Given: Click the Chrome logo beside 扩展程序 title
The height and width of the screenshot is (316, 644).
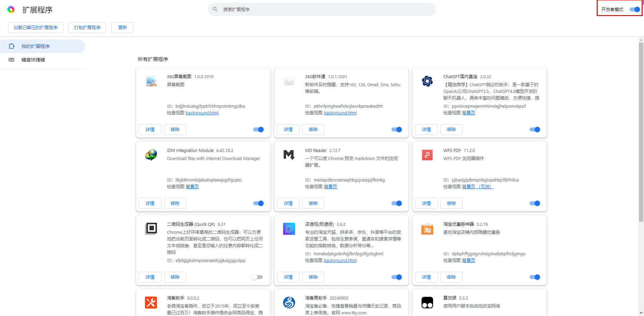Looking at the screenshot, I should [x=11, y=9].
